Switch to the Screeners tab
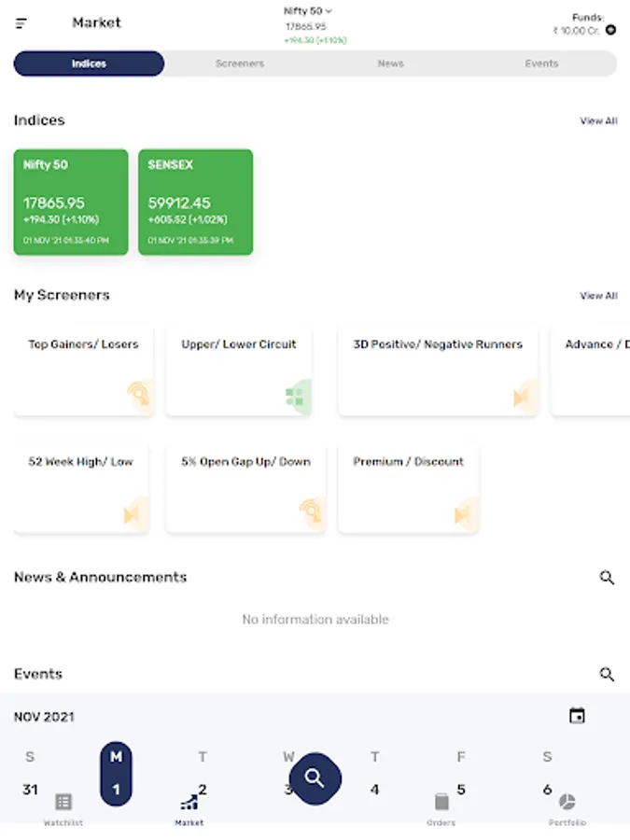 [240, 63]
